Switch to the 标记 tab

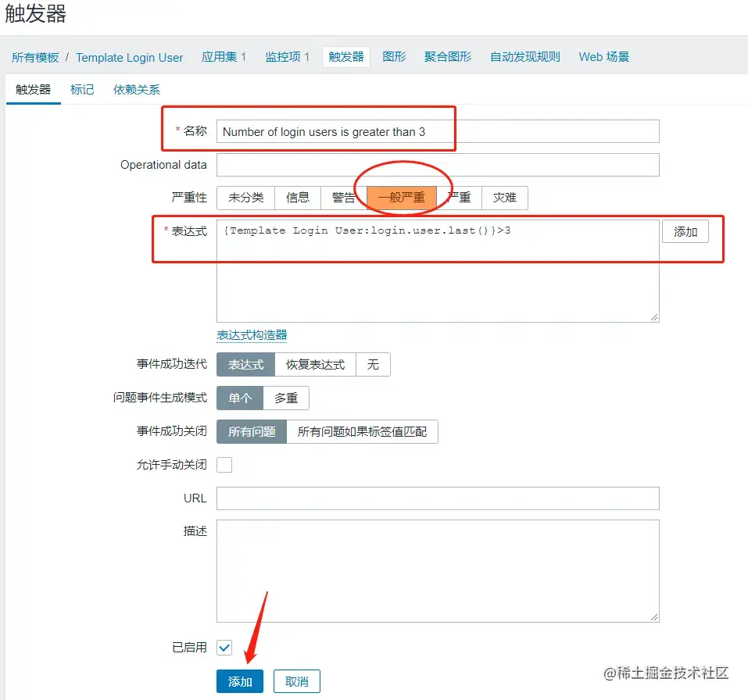(82, 90)
